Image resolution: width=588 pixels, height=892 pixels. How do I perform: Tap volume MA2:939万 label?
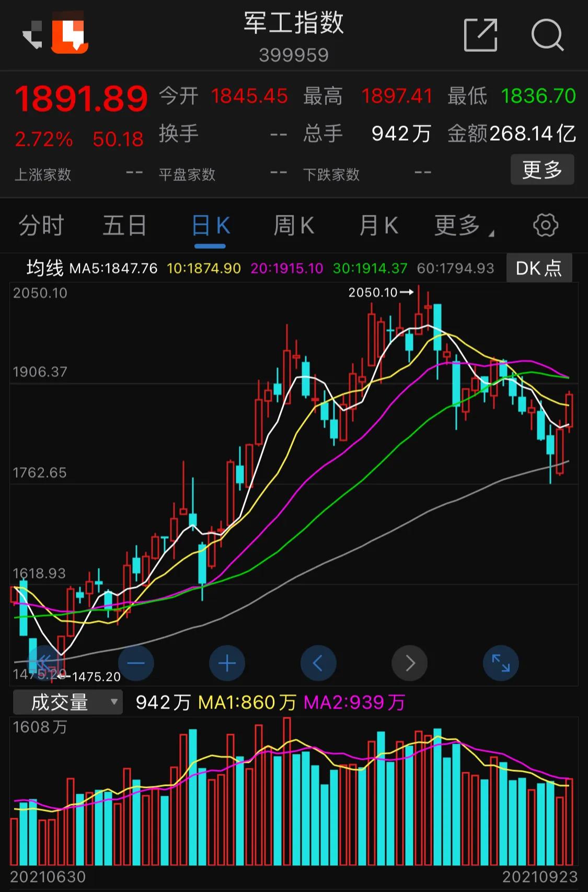pos(354,702)
